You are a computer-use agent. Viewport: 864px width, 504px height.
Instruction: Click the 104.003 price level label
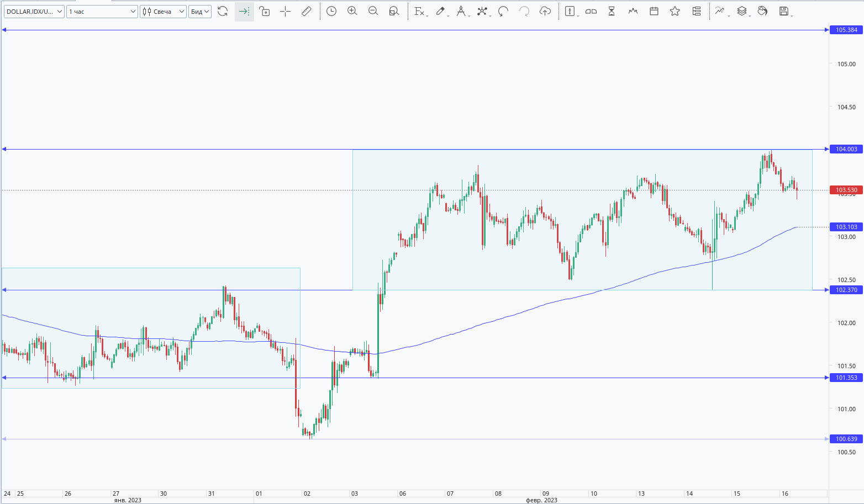click(x=846, y=149)
